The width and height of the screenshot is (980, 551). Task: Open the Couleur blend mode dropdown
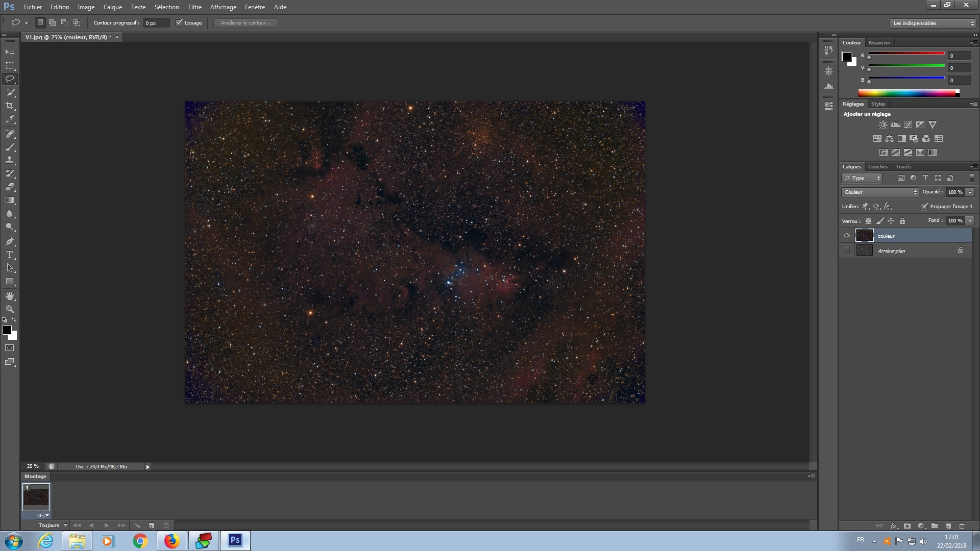(x=880, y=192)
